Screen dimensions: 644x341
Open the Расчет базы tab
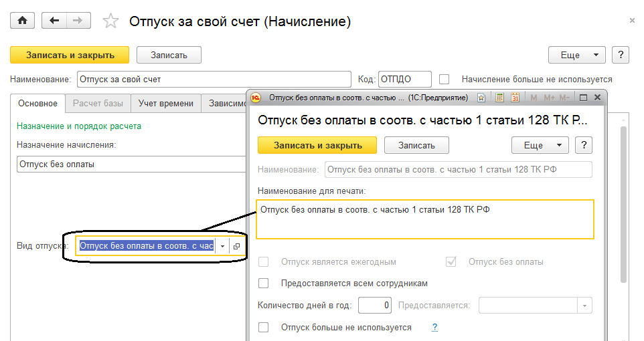[98, 103]
